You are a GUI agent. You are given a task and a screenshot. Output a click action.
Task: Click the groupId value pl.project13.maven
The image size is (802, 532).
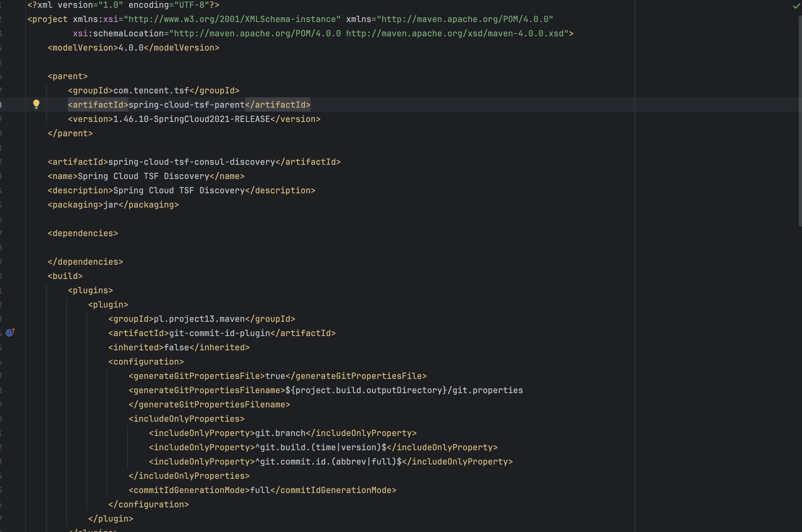200,319
